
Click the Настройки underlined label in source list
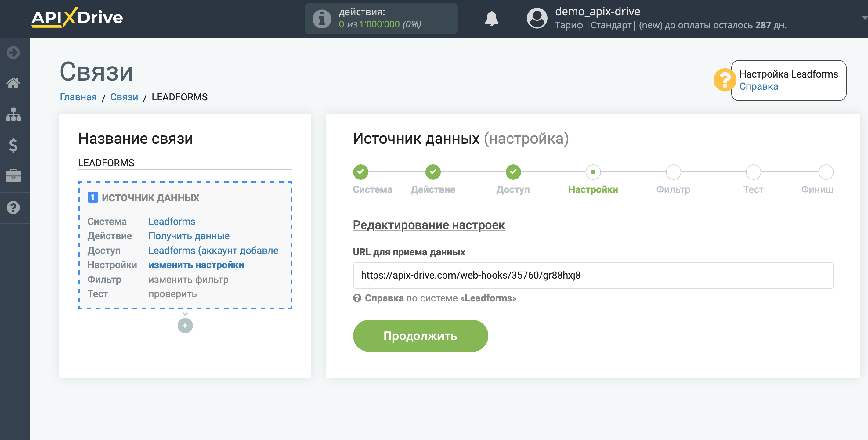click(x=112, y=265)
